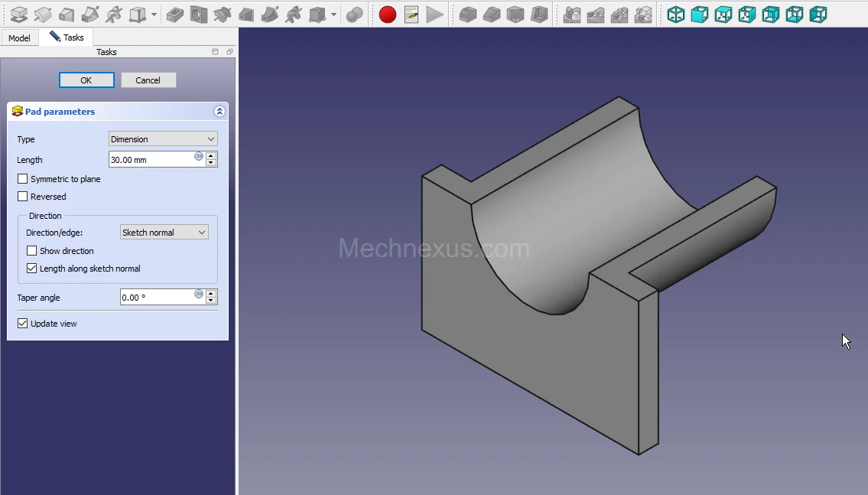Confirm the pad with OK
This screenshot has width=868, height=495.
pos(86,80)
